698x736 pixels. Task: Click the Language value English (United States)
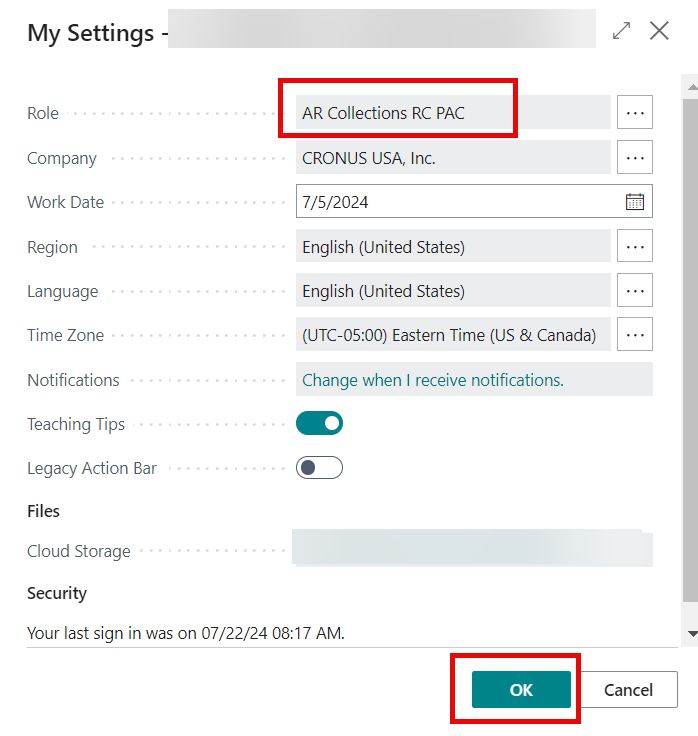(x=453, y=291)
